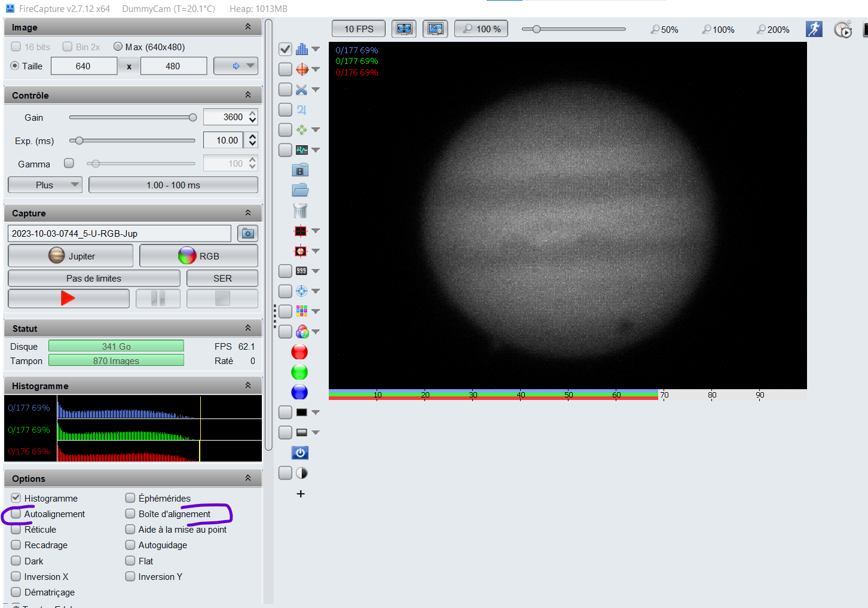Collapse the Histogramme panel

[248, 386]
